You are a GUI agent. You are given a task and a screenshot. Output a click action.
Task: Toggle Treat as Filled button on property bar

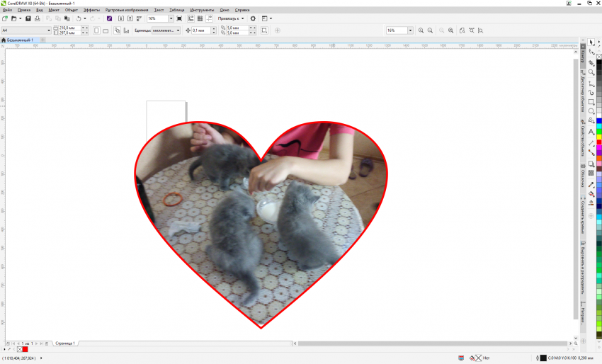pyautogui.click(x=264, y=30)
